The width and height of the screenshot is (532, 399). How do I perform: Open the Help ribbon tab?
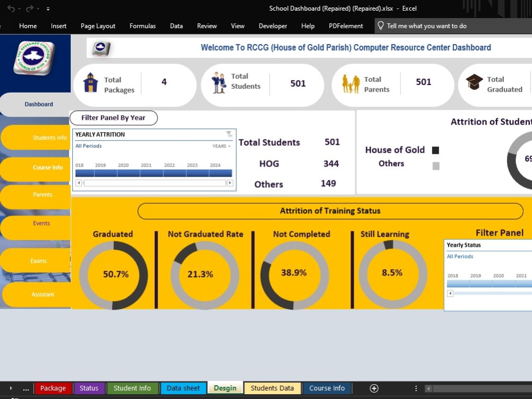[307, 26]
